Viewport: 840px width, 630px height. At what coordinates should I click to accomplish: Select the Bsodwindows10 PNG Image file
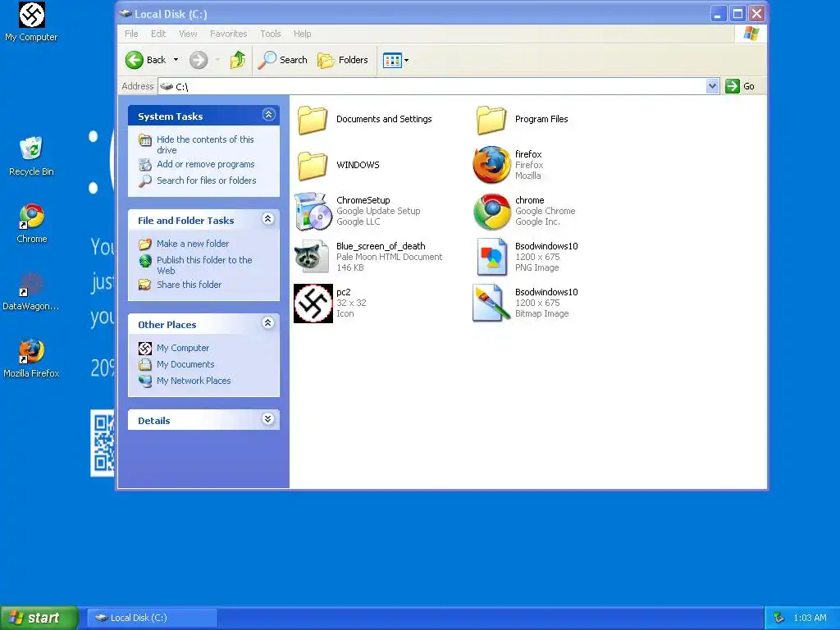click(526, 257)
